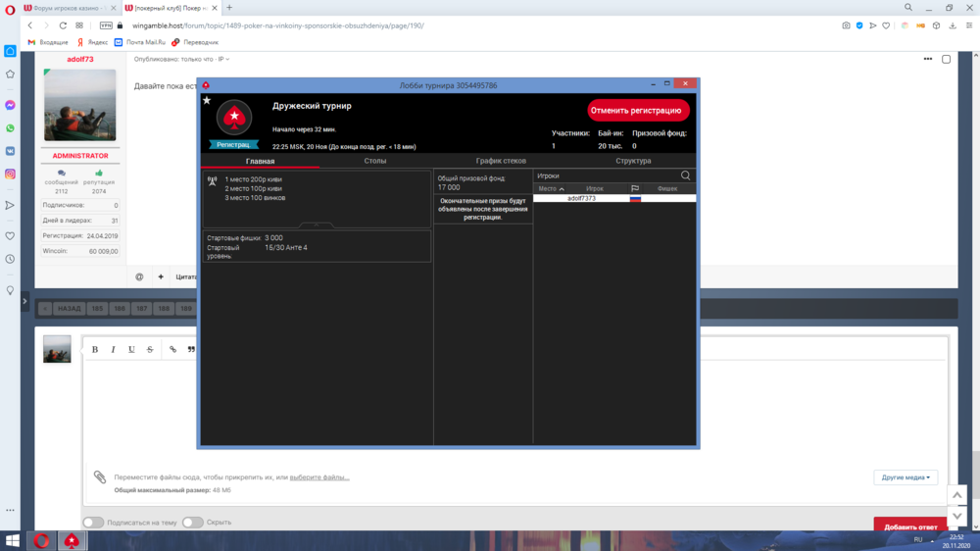Switch to the 'Столы' tab

[x=375, y=161]
